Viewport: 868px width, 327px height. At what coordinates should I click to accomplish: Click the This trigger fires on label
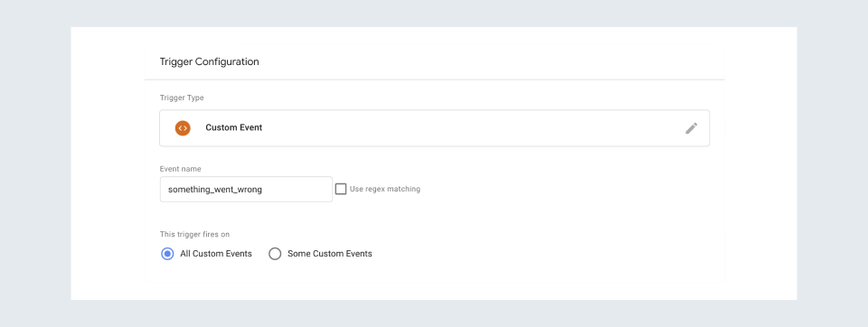point(194,235)
